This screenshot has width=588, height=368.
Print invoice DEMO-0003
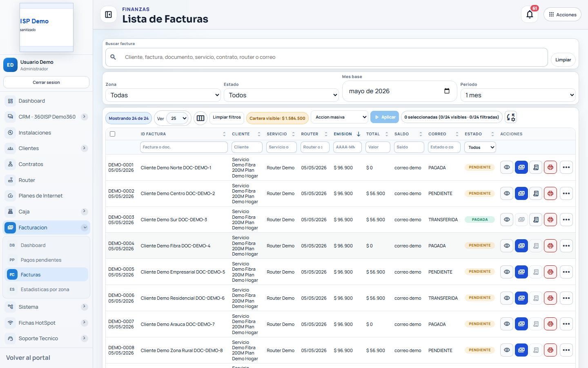click(x=550, y=220)
